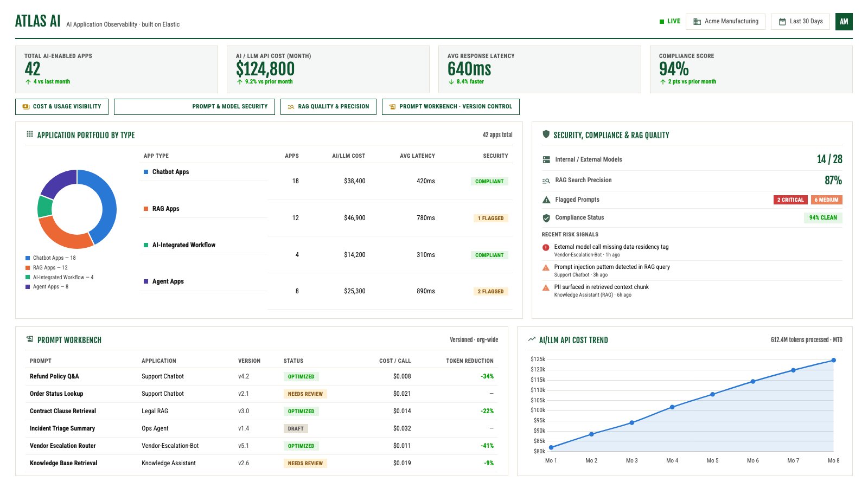This screenshot has width=868, height=488.
Task: Click the 2 CRITICAL flagged prompts badge
Action: click(790, 200)
